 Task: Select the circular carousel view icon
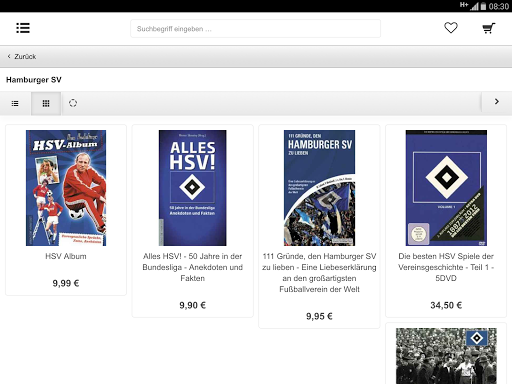point(73,103)
